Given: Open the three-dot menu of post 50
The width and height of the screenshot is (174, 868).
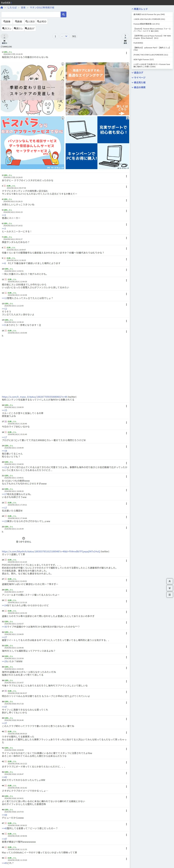Looking at the screenshot, I should (x=126, y=859).
